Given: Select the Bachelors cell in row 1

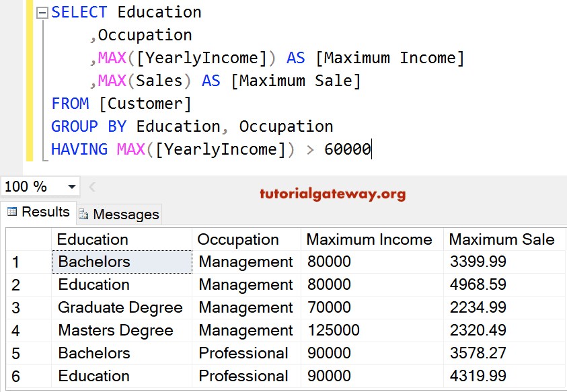Looking at the screenshot, I should (94, 262).
